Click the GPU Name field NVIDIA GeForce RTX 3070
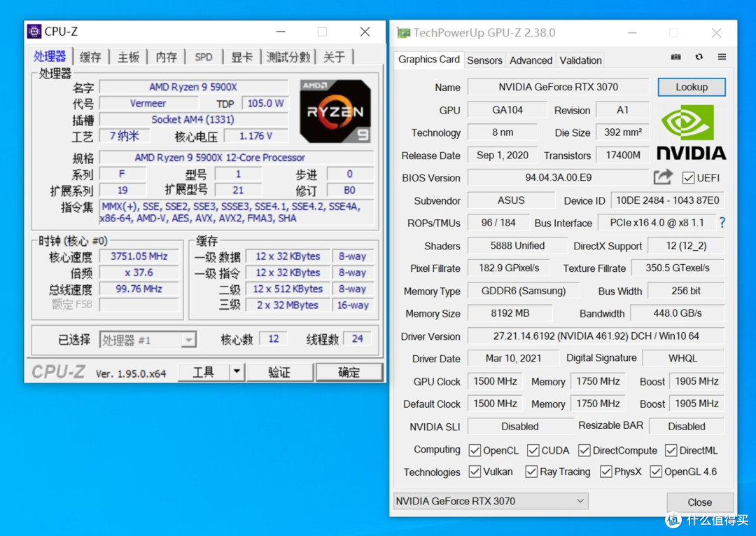The width and height of the screenshot is (756, 536). pos(559,87)
